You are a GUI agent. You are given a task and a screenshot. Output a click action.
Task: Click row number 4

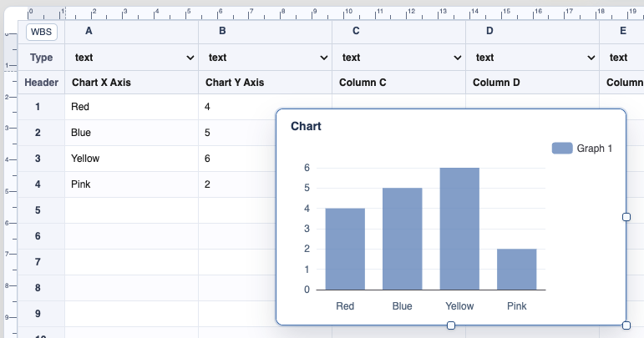tap(38, 184)
